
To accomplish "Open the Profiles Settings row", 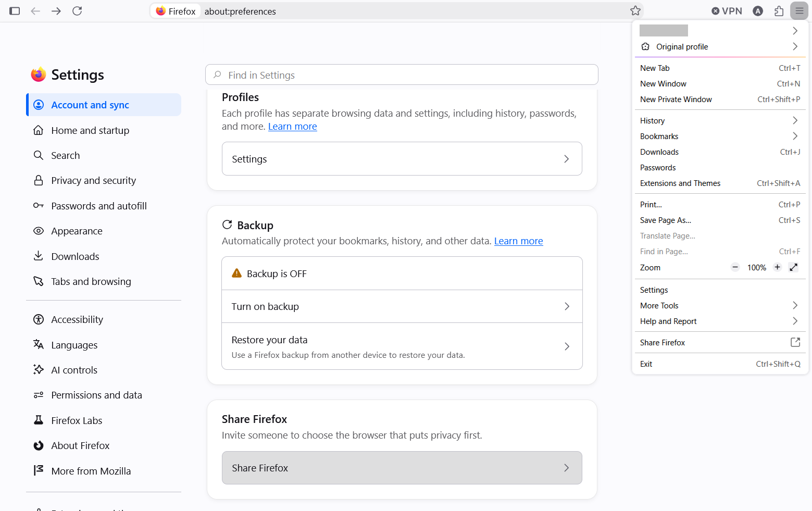I will pyautogui.click(x=402, y=159).
